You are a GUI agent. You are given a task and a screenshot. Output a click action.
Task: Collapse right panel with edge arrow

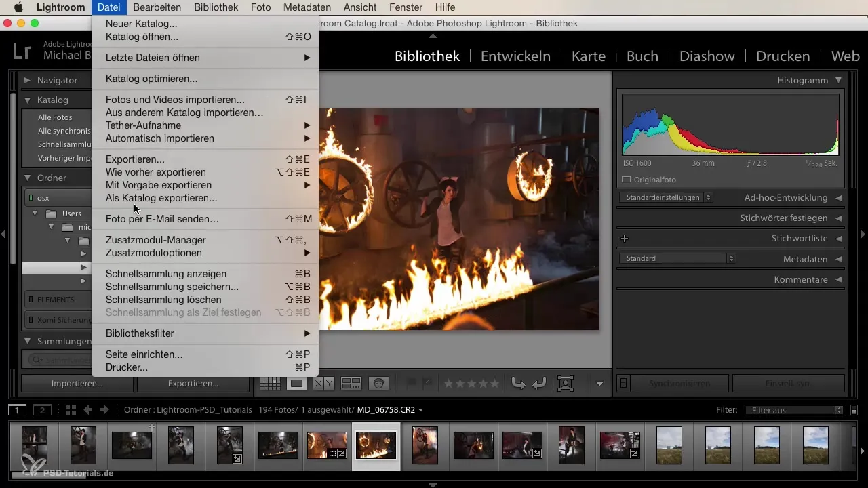[863, 235]
